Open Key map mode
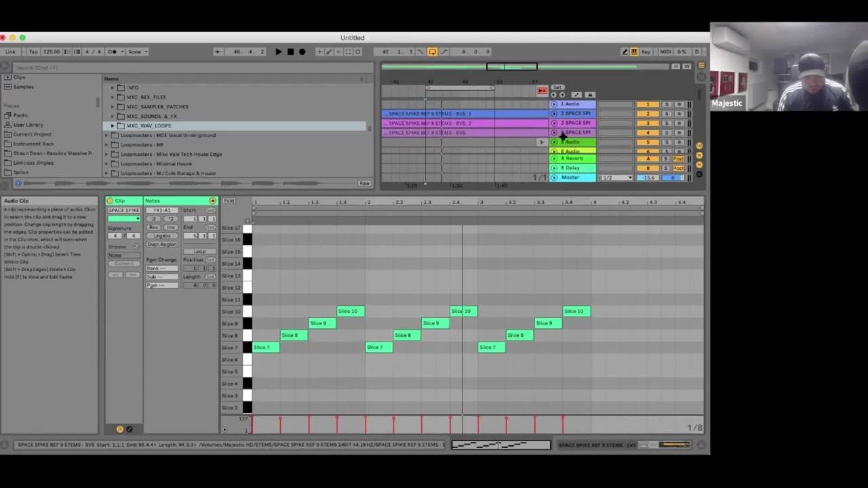The width and height of the screenshot is (868, 488). pyautogui.click(x=646, y=52)
